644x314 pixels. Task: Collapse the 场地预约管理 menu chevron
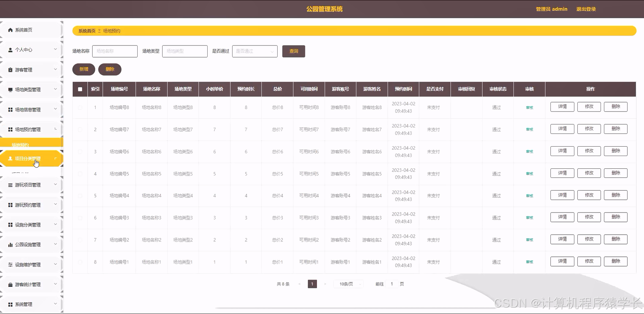(56, 129)
